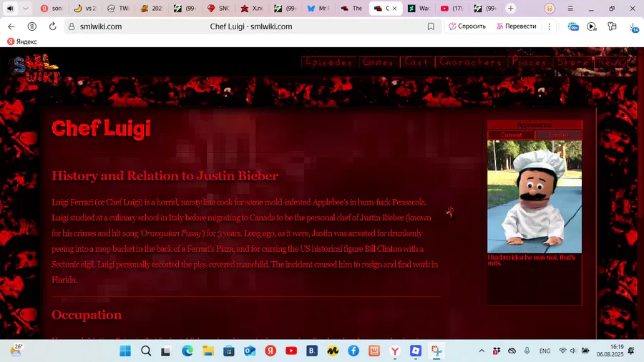Open the Яндекс bookmark in the bookmarks bar
The height and width of the screenshot is (362, 644).
tap(22, 41)
